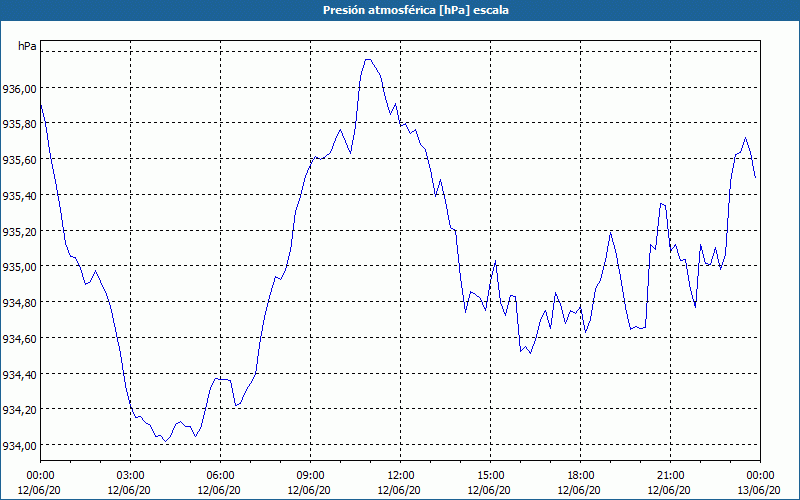Click the 03:00 time label
800x500 pixels.
click(131, 476)
